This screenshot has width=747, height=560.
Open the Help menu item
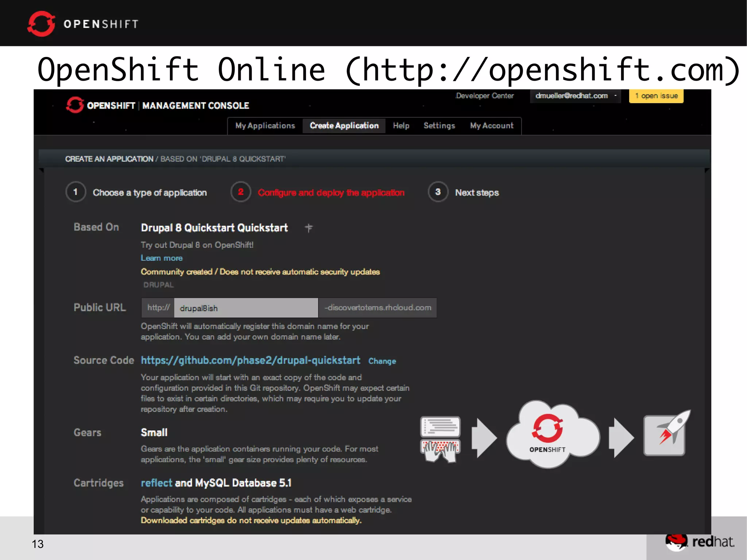(x=401, y=125)
